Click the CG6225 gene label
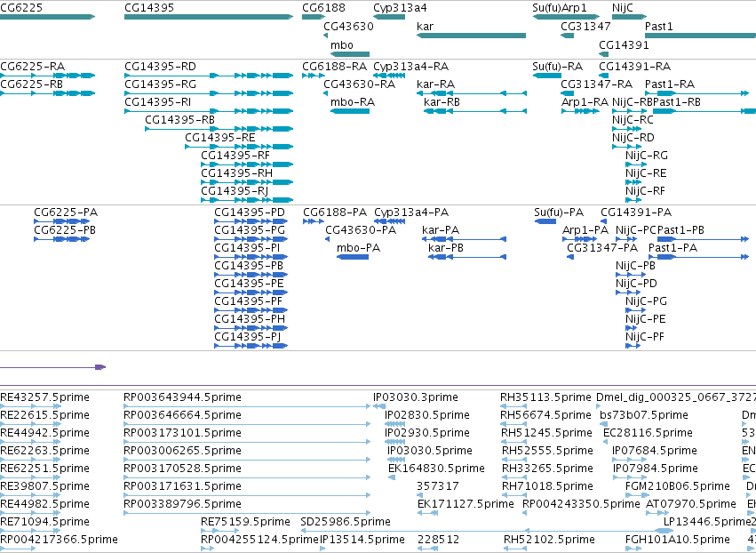 [x=21, y=8]
